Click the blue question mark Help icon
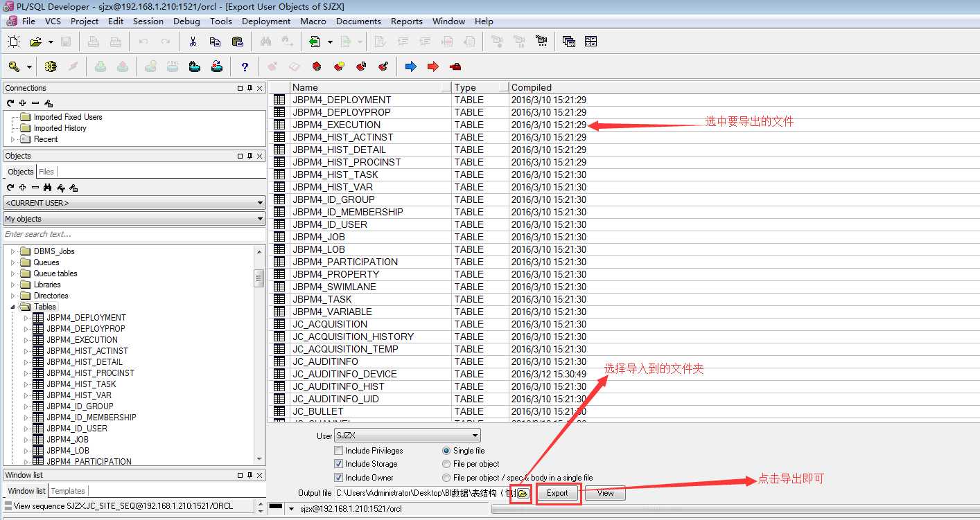 [x=245, y=66]
